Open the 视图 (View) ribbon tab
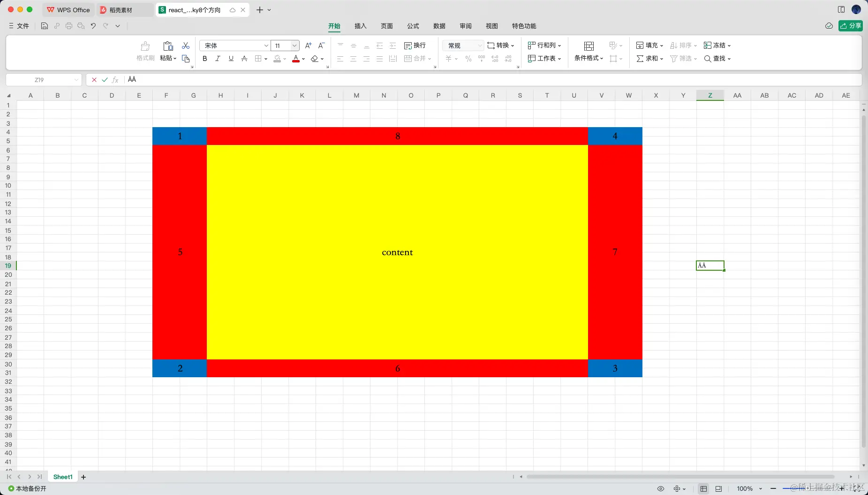868x495 pixels. [x=492, y=26]
